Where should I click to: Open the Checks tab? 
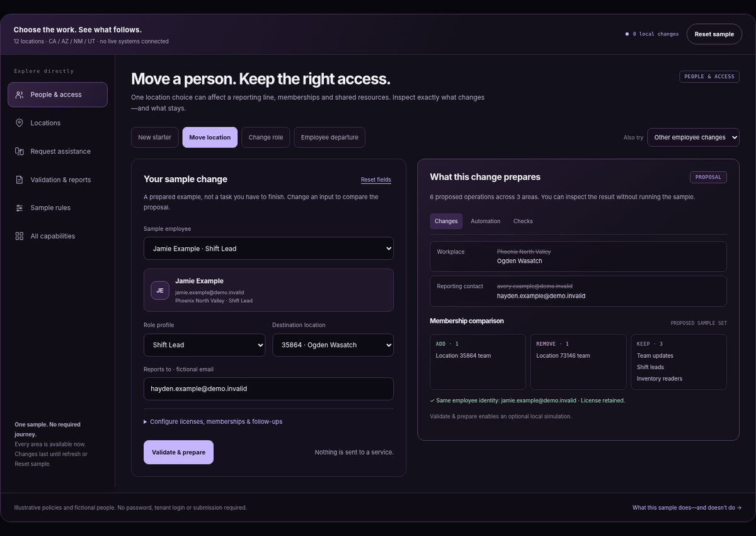(x=523, y=221)
